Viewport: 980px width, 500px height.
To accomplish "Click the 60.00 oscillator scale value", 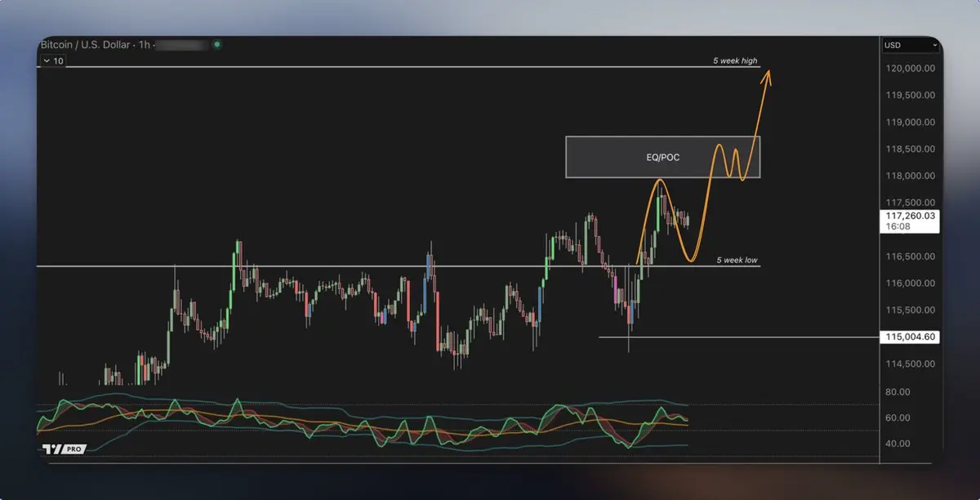I will click(898, 417).
